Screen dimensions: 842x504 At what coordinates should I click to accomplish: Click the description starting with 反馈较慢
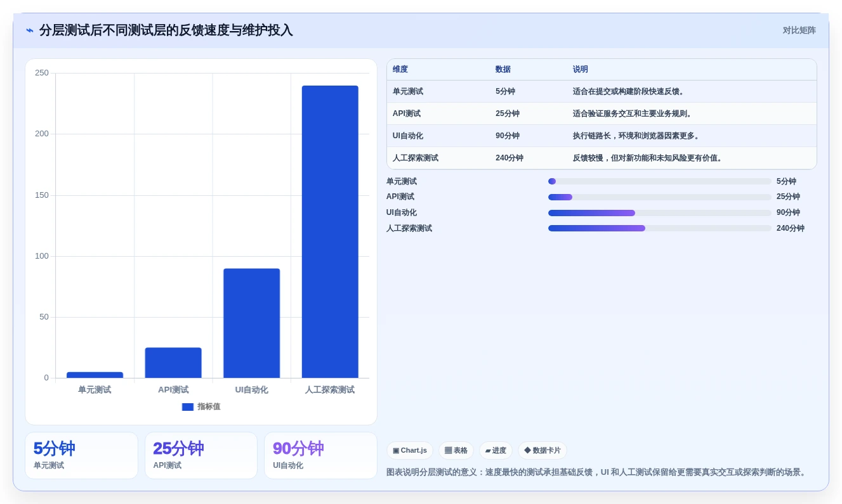pos(649,158)
